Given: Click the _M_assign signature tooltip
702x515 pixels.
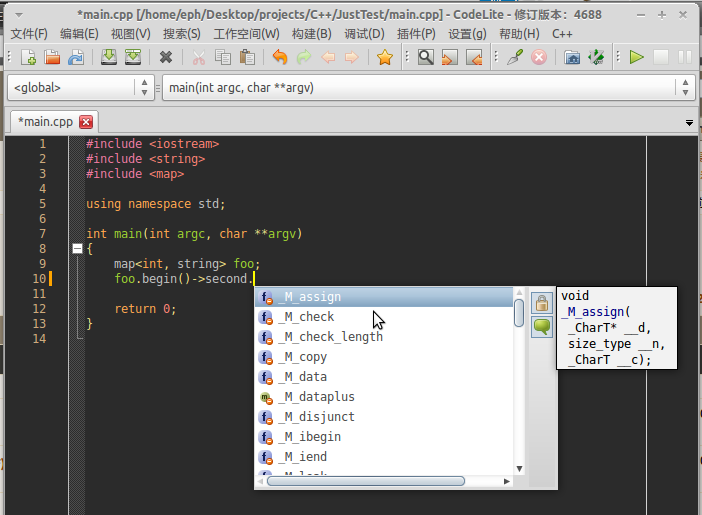Looking at the screenshot, I should point(616,328).
